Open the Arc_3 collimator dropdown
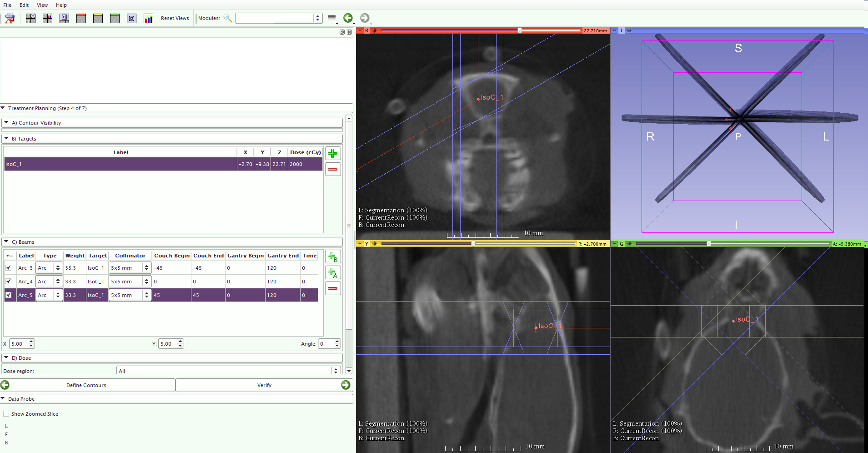868x453 pixels. 130,268
